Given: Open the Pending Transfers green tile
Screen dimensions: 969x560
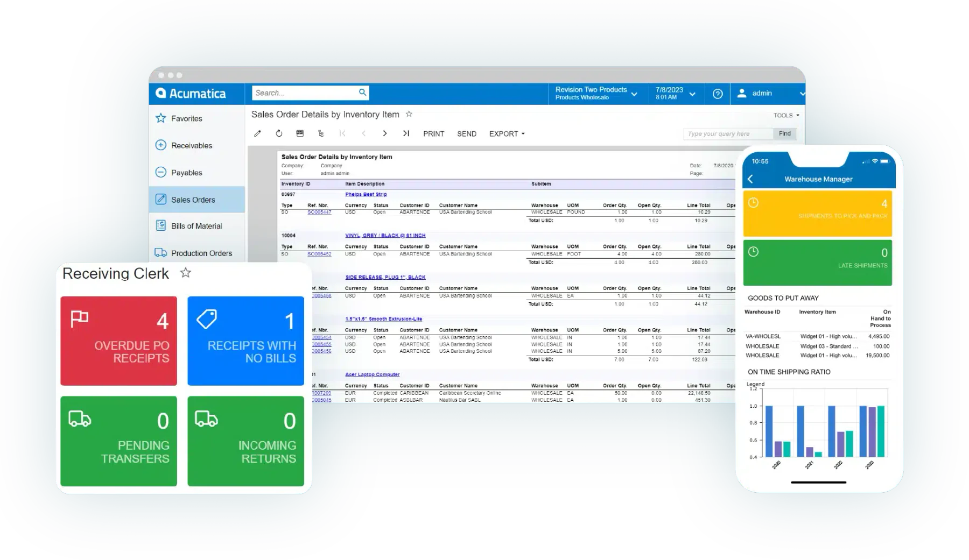Looking at the screenshot, I should (118, 441).
